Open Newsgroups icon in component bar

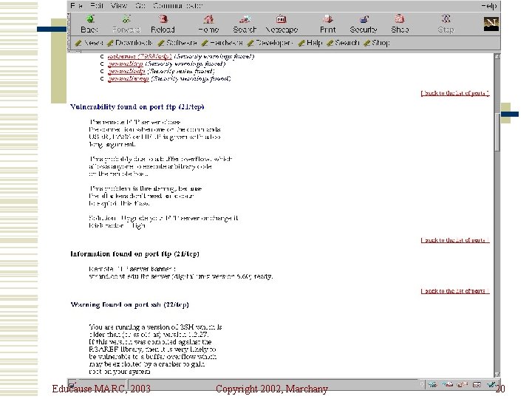coord(462,384)
